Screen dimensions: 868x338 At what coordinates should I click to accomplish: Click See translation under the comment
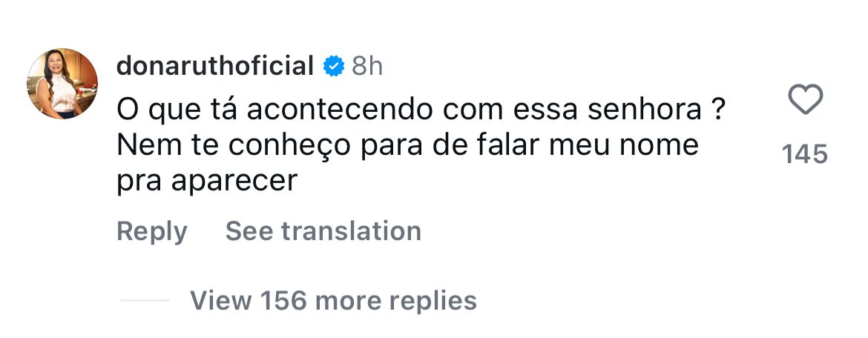pyautogui.click(x=323, y=231)
